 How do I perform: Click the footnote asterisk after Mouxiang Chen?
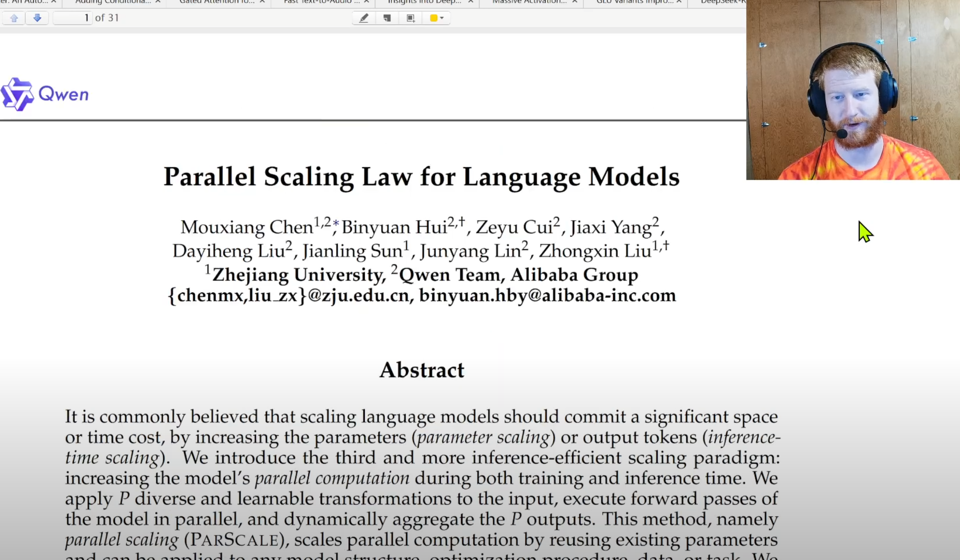(336, 224)
